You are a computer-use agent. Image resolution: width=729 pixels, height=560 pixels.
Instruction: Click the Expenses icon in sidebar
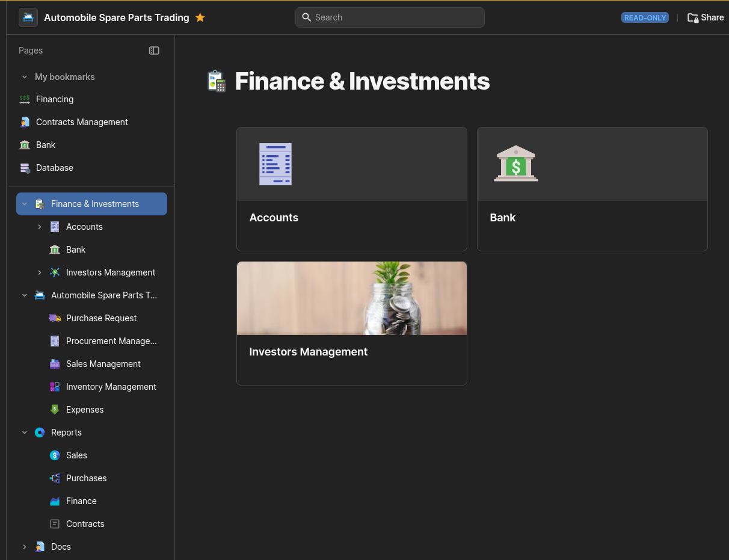coord(55,410)
